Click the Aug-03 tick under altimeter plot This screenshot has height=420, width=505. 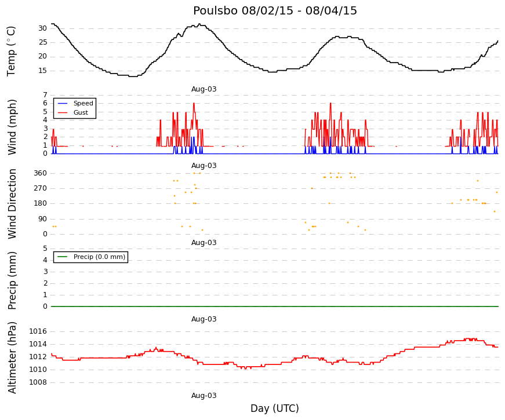(x=204, y=396)
